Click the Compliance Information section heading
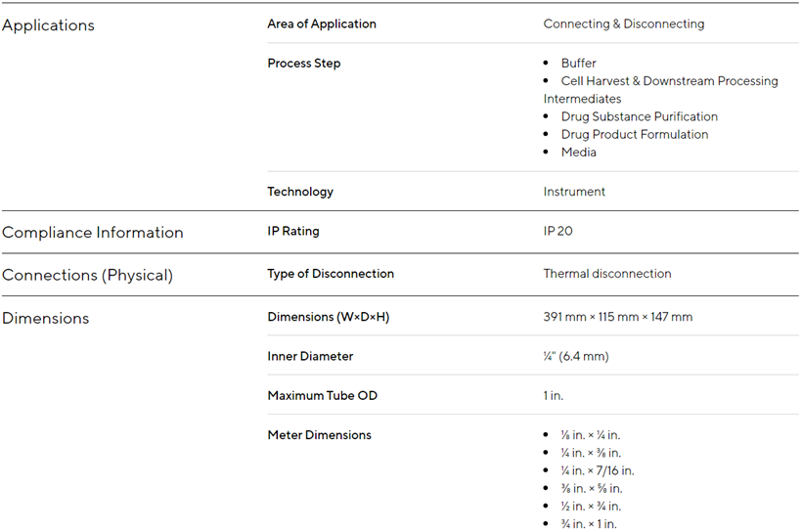Viewport: 802px width, 532px height. pyautogui.click(x=92, y=233)
